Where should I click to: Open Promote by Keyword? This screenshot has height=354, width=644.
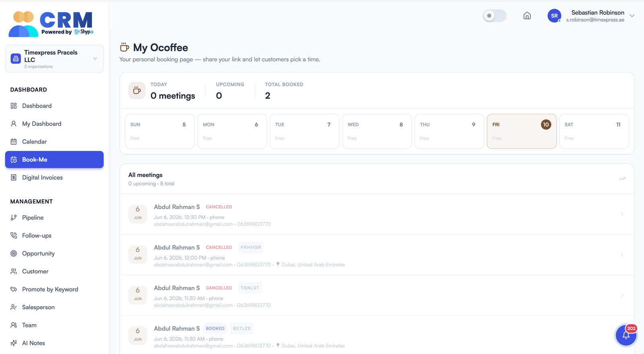tap(54, 289)
